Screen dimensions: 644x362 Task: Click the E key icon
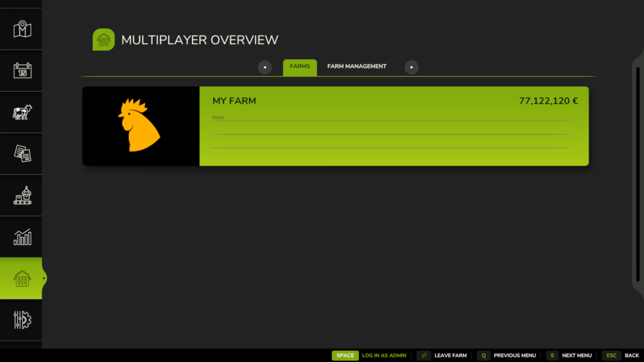[552, 356]
